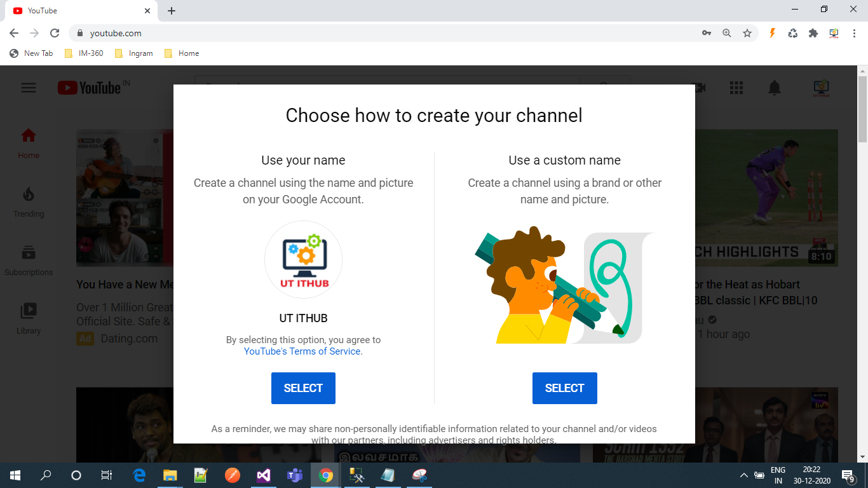This screenshot has width=868, height=488.
Task: Open Task View on the taskbar
Action: (x=107, y=475)
